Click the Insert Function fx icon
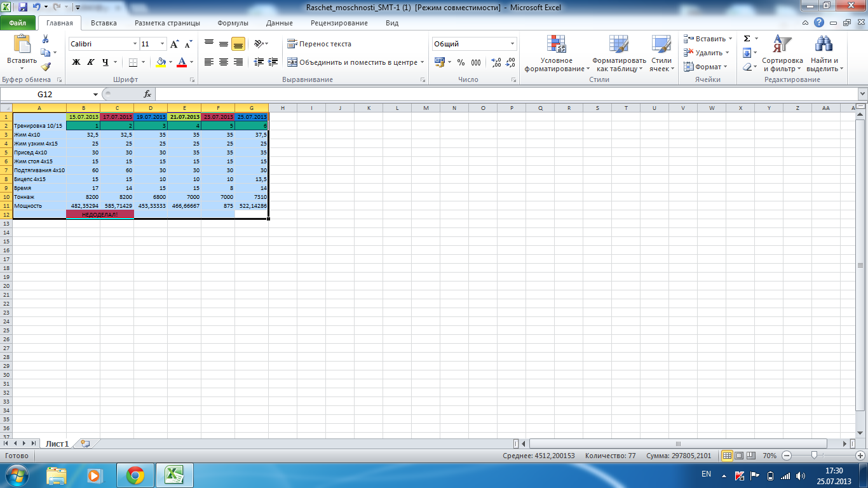Viewport: 868px width, 488px height. (147, 94)
